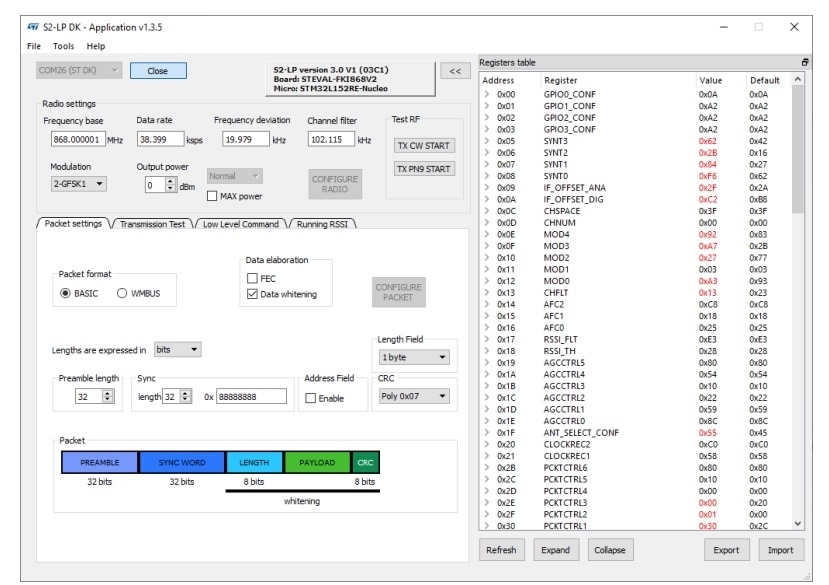Click the TX CW START button
This screenshot has width=829, height=585.
[423, 145]
